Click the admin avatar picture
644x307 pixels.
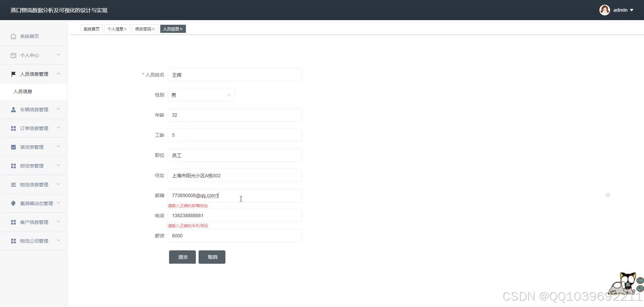(x=604, y=10)
